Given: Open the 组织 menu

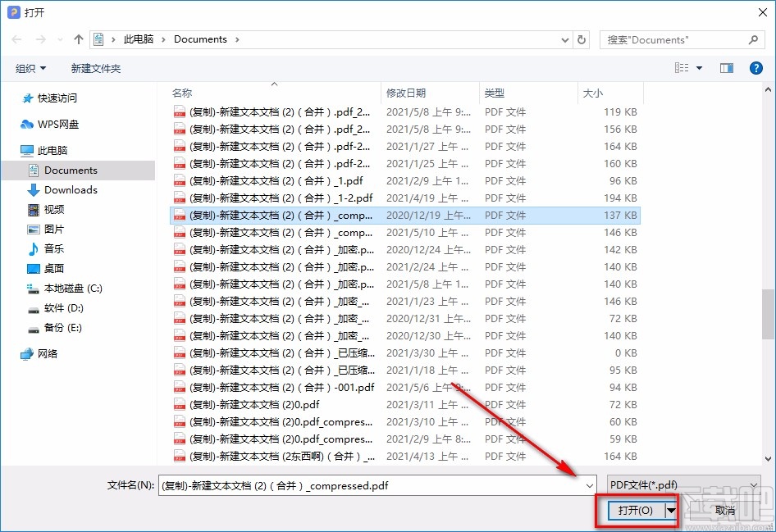Looking at the screenshot, I should (x=30, y=68).
